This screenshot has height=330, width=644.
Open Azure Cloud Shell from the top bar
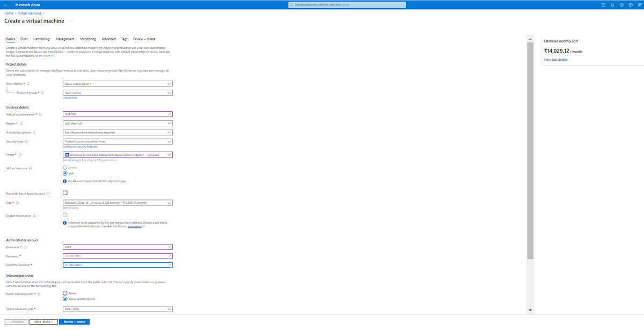coord(604,5)
